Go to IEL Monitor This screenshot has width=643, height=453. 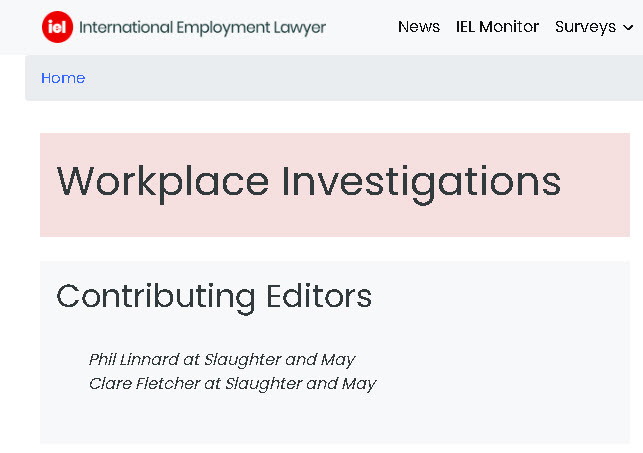click(x=497, y=27)
